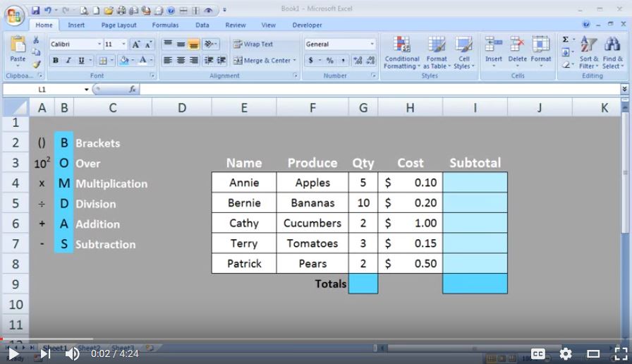Click the Insert cells button
632x364 pixels.
pyautogui.click(x=493, y=51)
